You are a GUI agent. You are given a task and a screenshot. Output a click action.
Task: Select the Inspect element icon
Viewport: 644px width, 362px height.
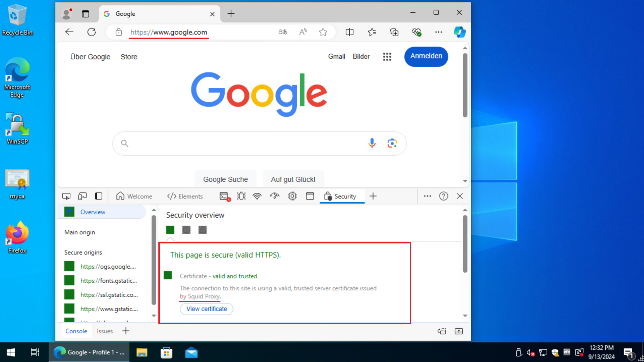[66, 196]
